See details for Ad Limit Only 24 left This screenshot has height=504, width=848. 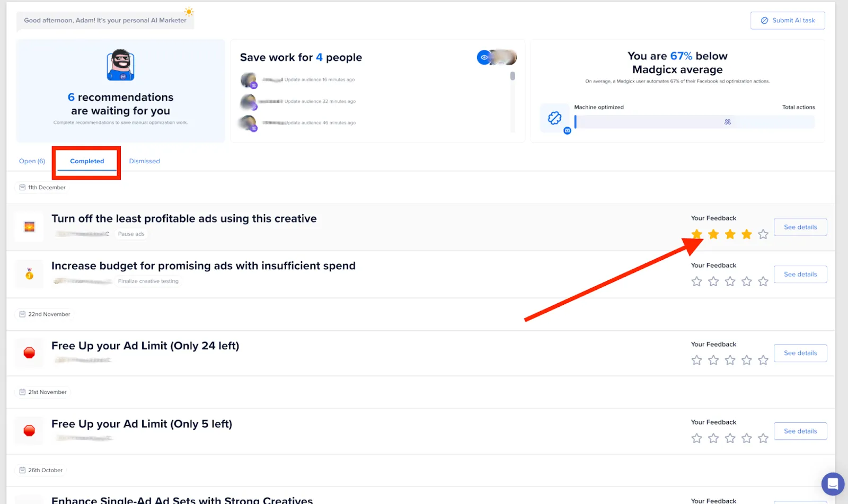pyautogui.click(x=800, y=353)
